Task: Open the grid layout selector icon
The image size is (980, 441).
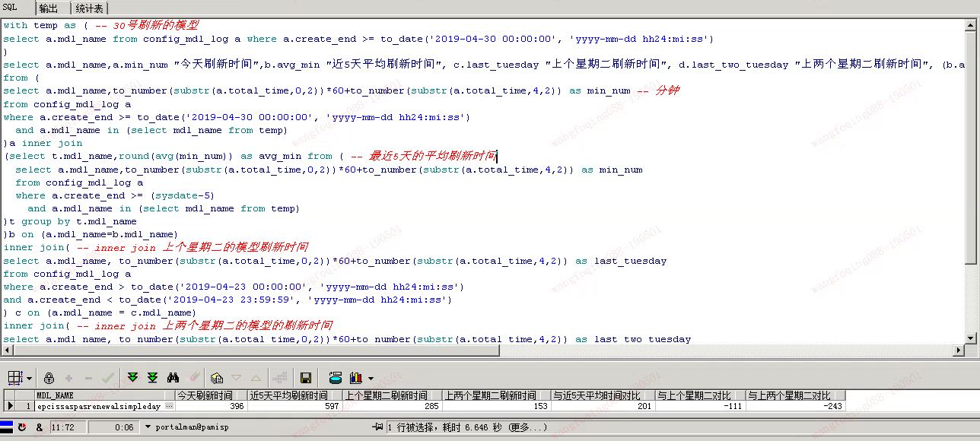Action: (x=15, y=378)
